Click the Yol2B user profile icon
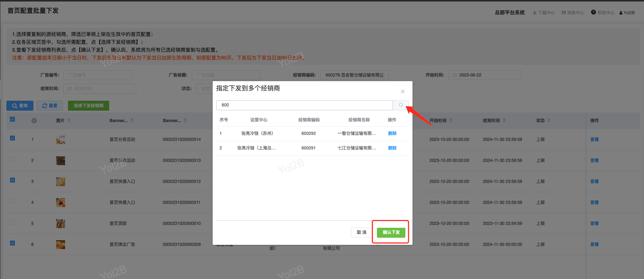Viewport: 644px width, 279px height. pyautogui.click(x=621, y=13)
